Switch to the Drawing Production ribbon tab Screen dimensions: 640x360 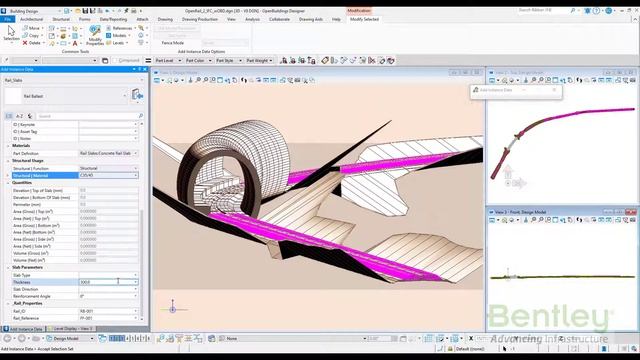[x=200, y=19]
